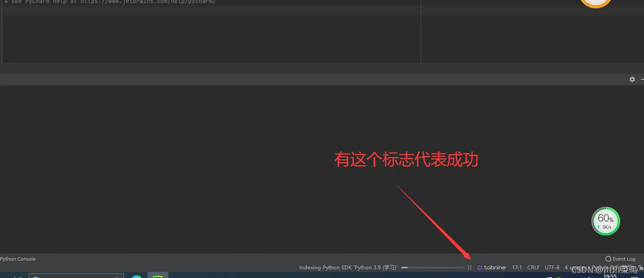
Task: Open the CRLF line separator selector
Action: click(x=533, y=267)
